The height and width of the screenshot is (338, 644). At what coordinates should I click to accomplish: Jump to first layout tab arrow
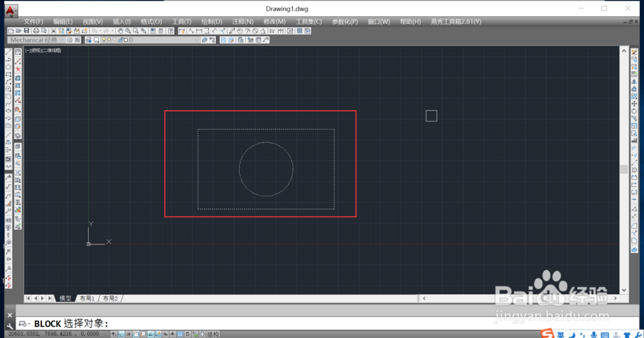(x=28, y=299)
